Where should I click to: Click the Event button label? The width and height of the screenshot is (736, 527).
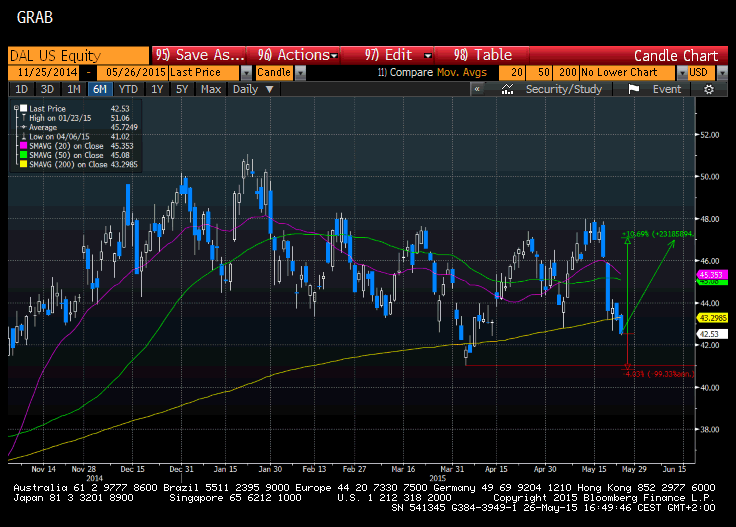[x=667, y=89]
